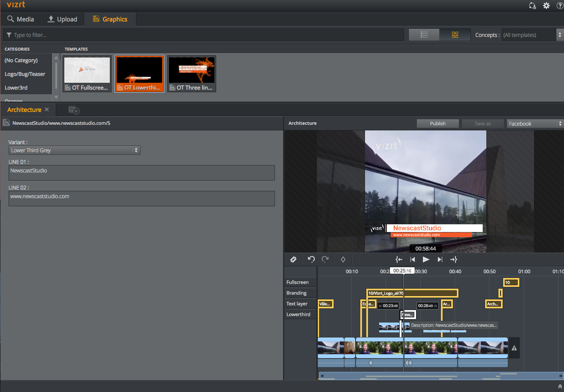This screenshot has height=392, width=564.
Task: Open application settings via the gear icon
Action: pyautogui.click(x=546, y=6)
